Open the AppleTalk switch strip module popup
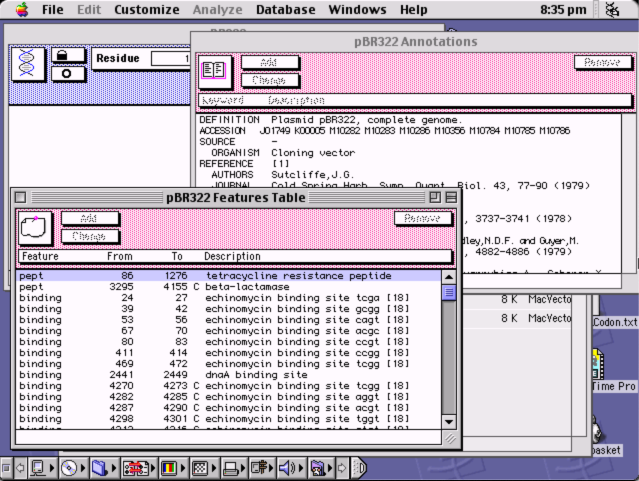The width and height of the screenshot is (639, 481). pyautogui.click(x=39, y=468)
